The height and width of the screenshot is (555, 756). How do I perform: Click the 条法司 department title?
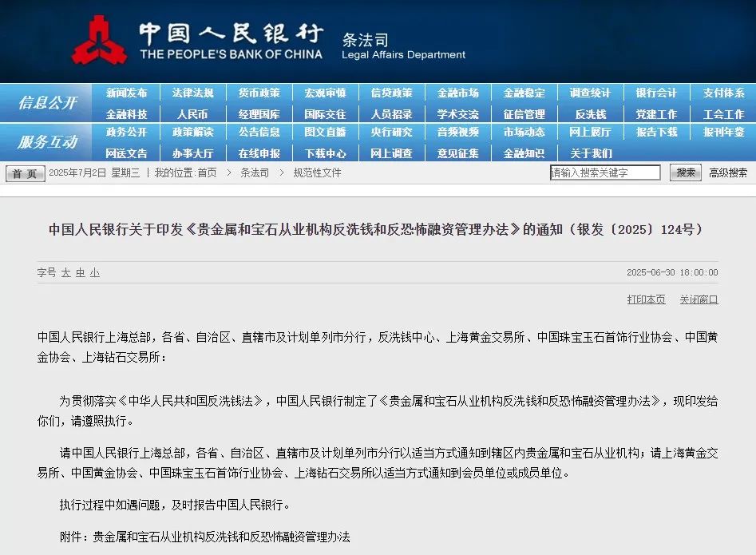(x=365, y=40)
